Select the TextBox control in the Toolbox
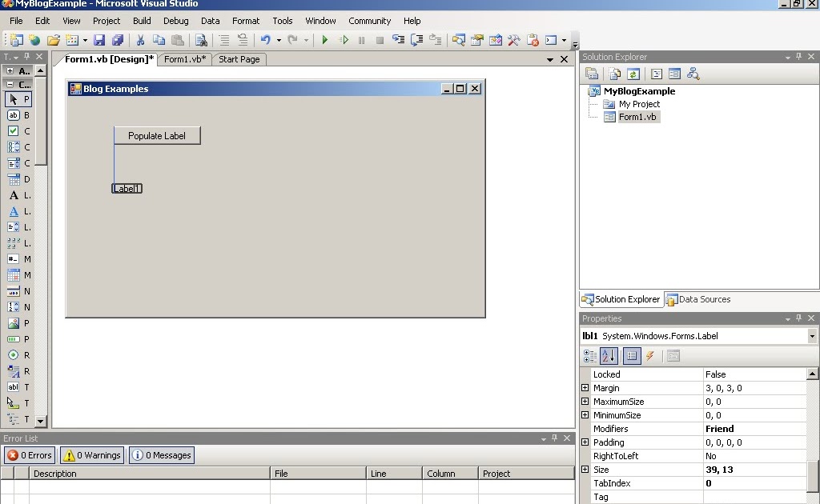Screen dimensions: 820x504 pos(18,387)
